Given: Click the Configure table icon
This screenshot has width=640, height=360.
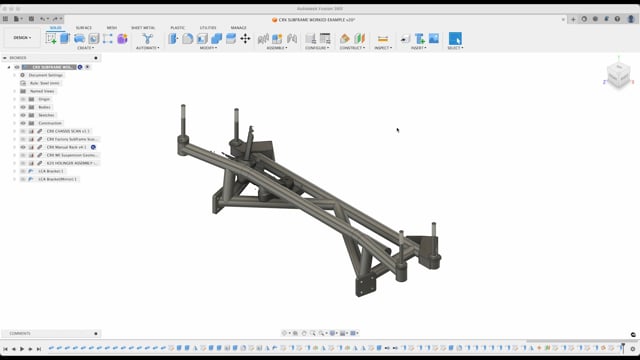Looking at the screenshot, I should pyautogui.click(x=311, y=38).
